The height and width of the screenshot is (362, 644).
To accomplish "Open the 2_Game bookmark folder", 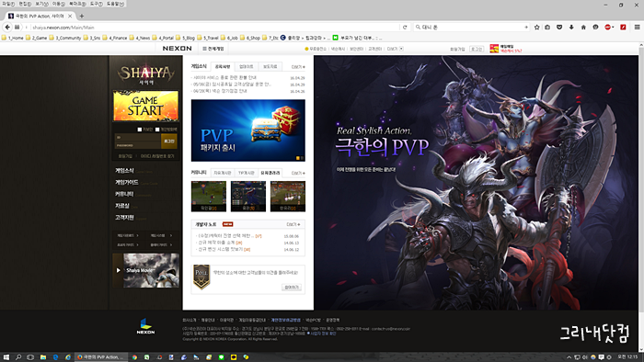I will [36, 38].
